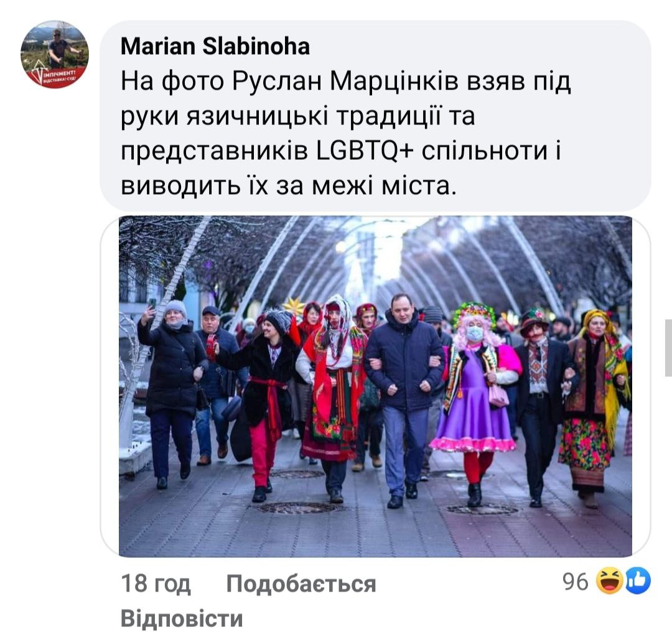Select the word LGBTQ+ in the comment

(x=364, y=151)
